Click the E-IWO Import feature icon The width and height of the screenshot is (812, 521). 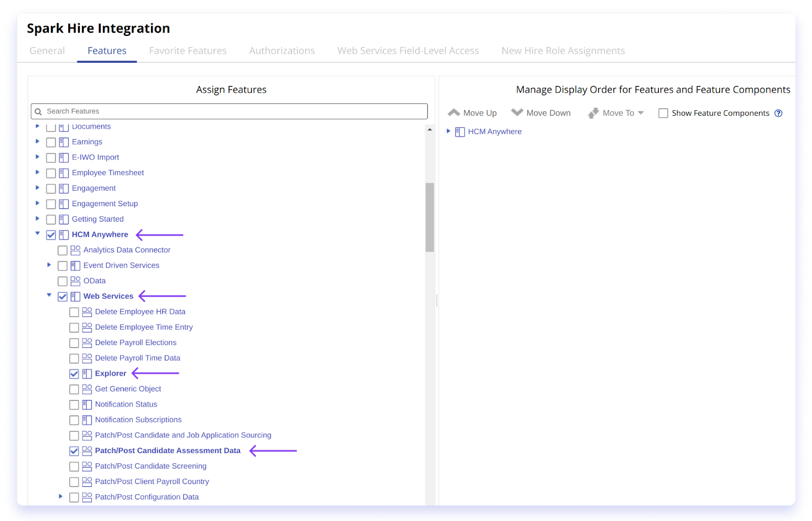pyautogui.click(x=64, y=158)
